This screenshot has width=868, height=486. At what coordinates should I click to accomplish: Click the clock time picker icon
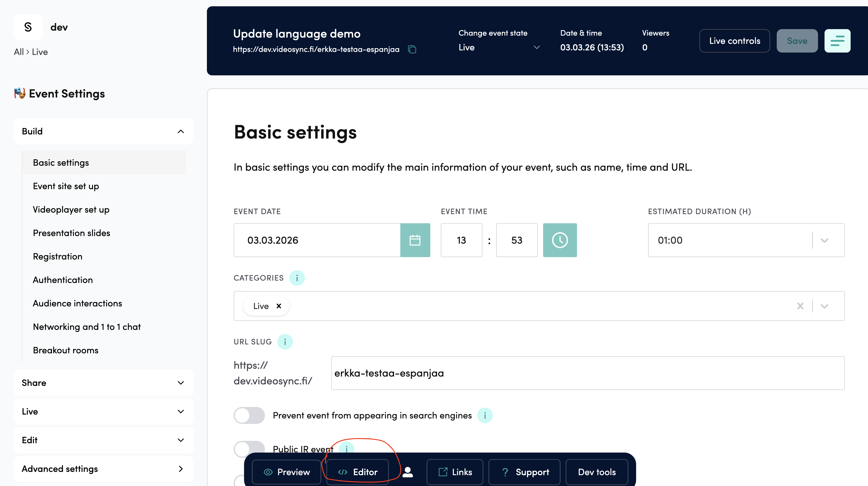(559, 240)
